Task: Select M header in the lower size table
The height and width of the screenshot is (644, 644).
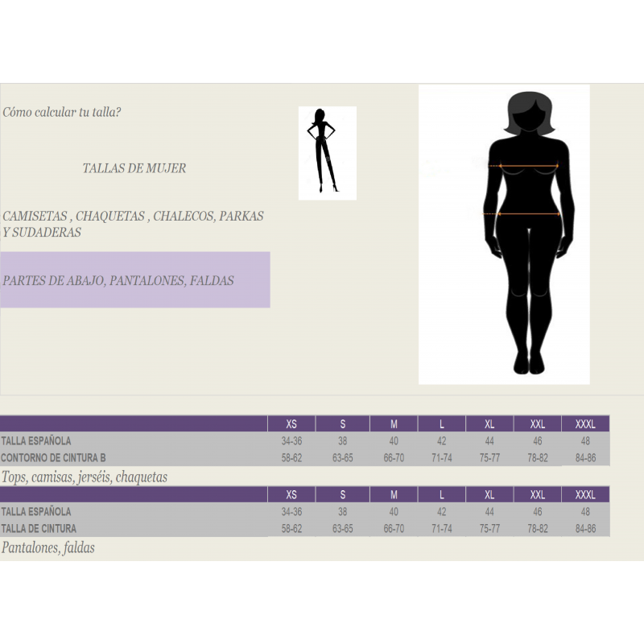Action: [x=394, y=494]
